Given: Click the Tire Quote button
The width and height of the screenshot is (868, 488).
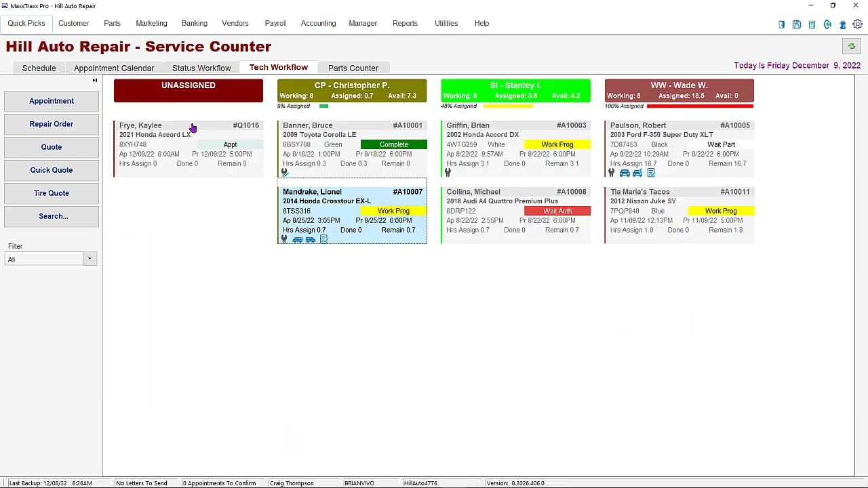Looking at the screenshot, I should [52, 193].
